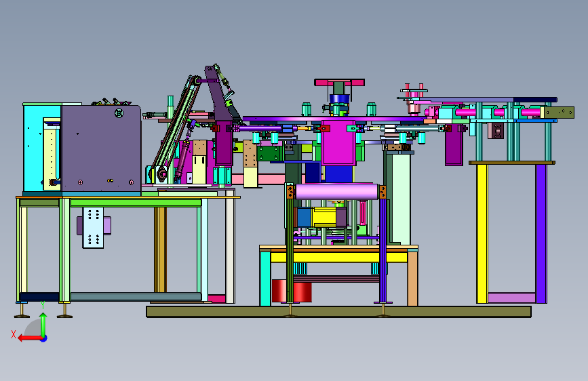Select the pale green tall column right of center
The image size is (588, 381).
tap(401, 199)
